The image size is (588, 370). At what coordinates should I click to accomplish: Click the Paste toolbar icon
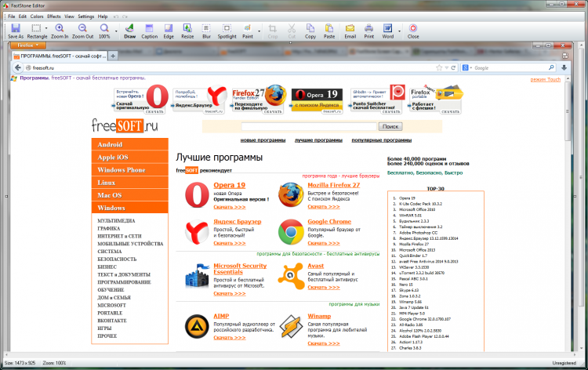(x=329, y=31)
